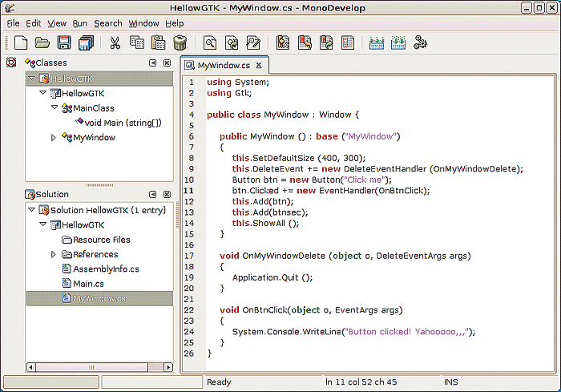561x392 pixels.
Task: Click the Previous Bookmark toolbar icon
Action: coord(305,42)
